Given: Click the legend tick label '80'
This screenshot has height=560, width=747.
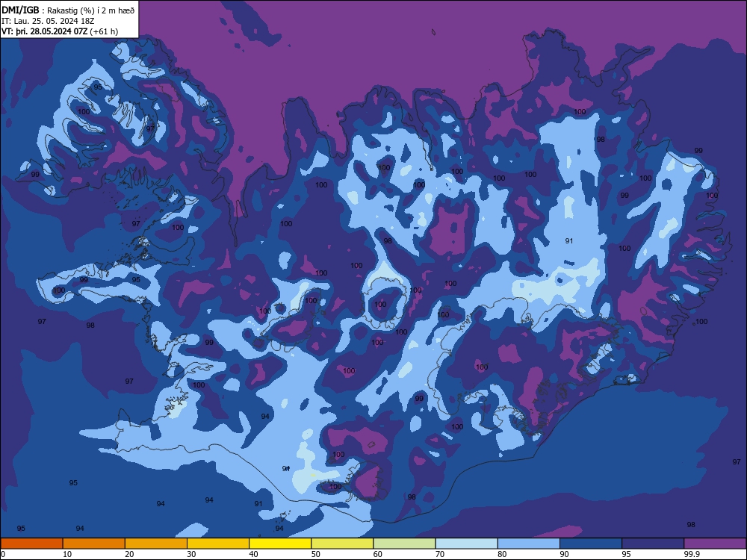Looking at the screenshot, I should coord(503,554).
